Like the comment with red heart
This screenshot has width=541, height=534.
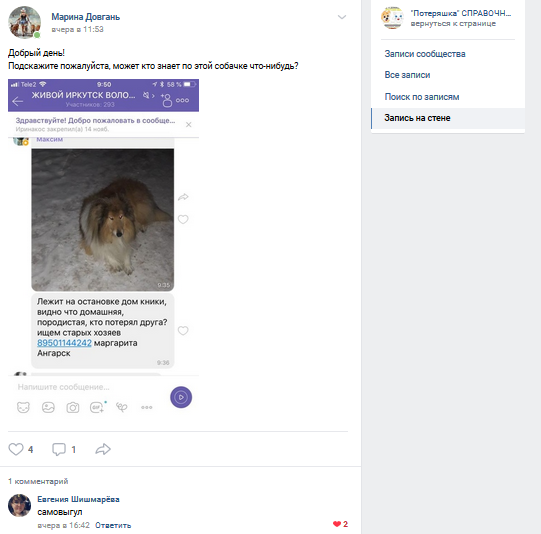[337, 524]
